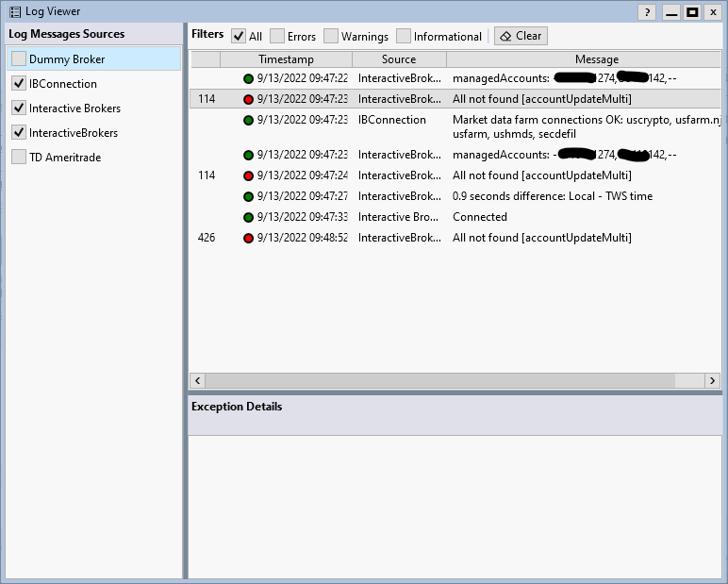Image resolution: width=728 pixels, height=584 pixels.
Task: Maximize the Log Viewer window
Action: coord(692,12)
